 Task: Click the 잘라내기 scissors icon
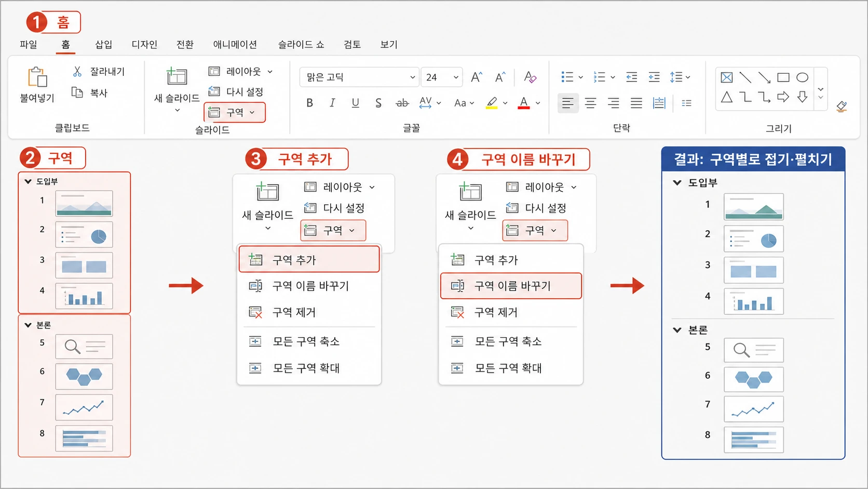[x=77, y=71]
